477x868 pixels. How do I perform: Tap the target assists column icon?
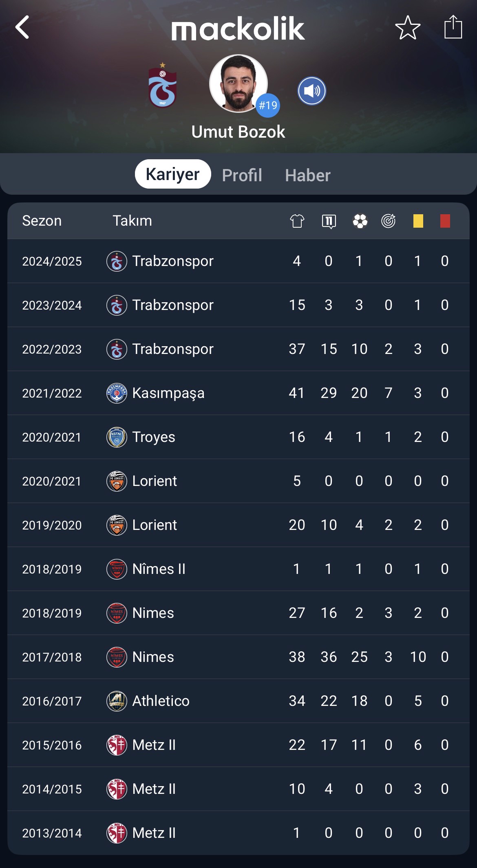[x=389, y=220]
